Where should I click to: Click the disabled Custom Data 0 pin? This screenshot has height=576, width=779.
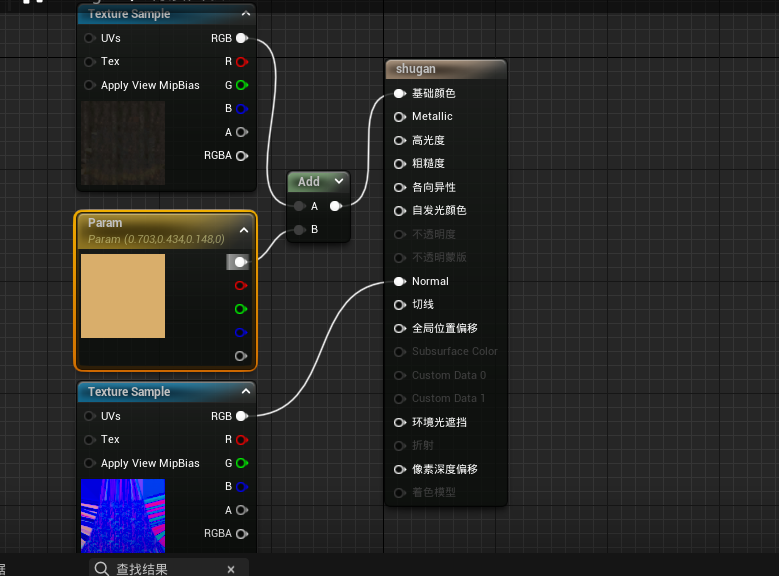pyautogui.click(x=399, y=375)
